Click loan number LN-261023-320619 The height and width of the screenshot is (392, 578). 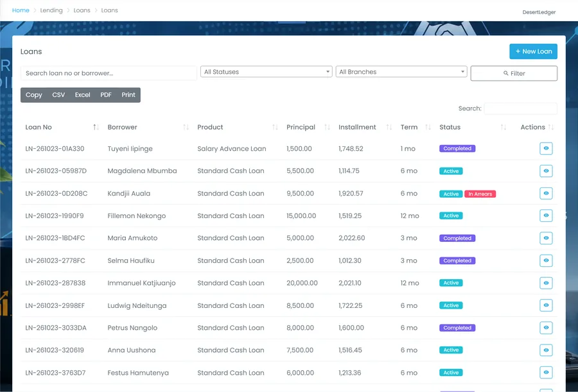pyautogui.click(x=55, y=350)
